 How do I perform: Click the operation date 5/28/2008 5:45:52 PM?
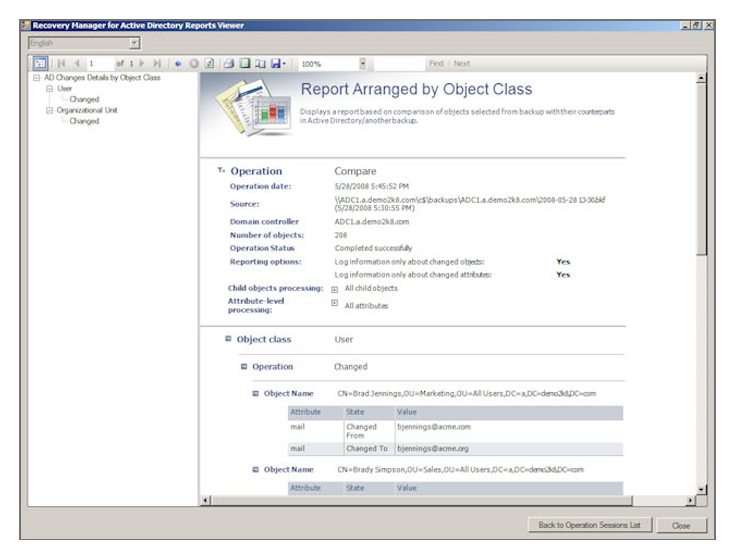click(371, 186)
